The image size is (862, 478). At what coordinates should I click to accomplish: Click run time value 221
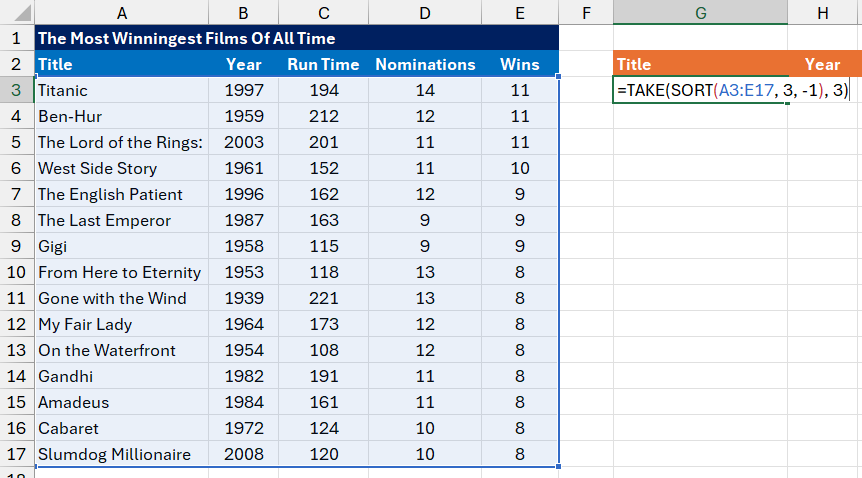pos(324,298)
